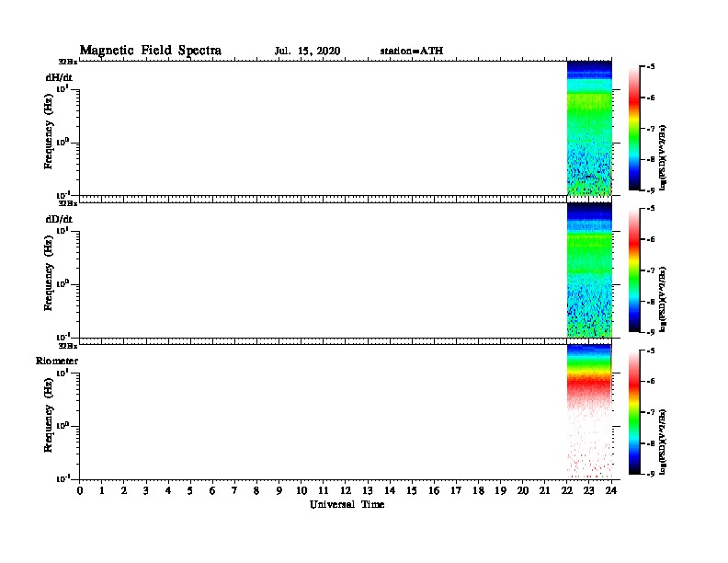Click the log(PSD) label beside Riometer colorbar
Screen dimensions: 728x563
[x=663, y=442]
